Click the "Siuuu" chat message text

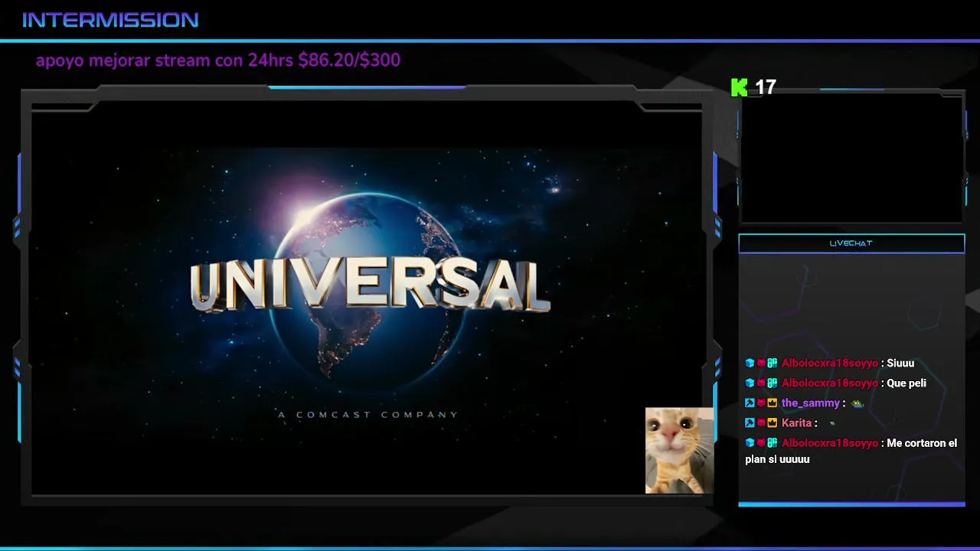[900, 364]
